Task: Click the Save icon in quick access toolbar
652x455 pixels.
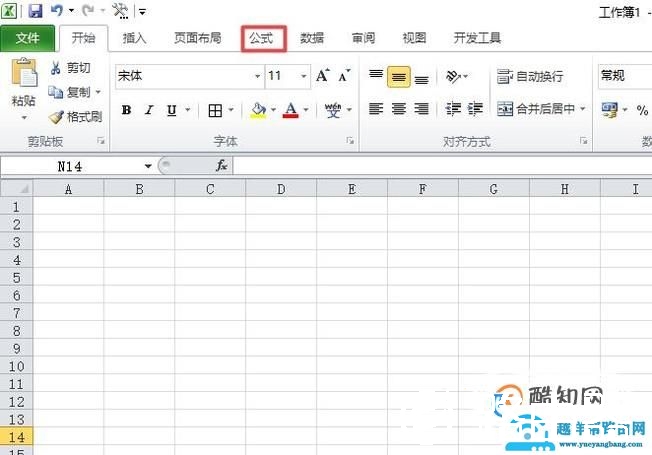Action: pos(35,10)
